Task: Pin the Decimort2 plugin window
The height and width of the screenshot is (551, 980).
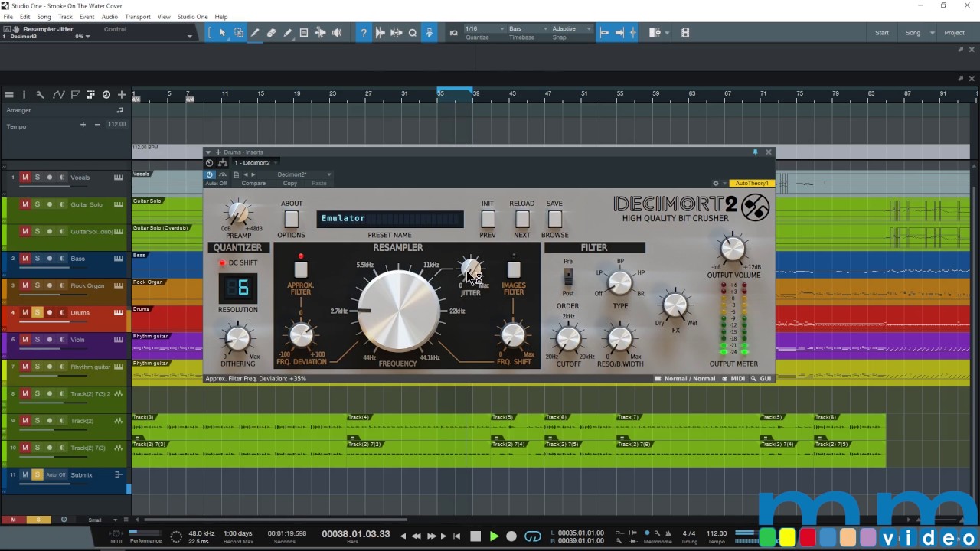Action: click(x=755, y=152)
